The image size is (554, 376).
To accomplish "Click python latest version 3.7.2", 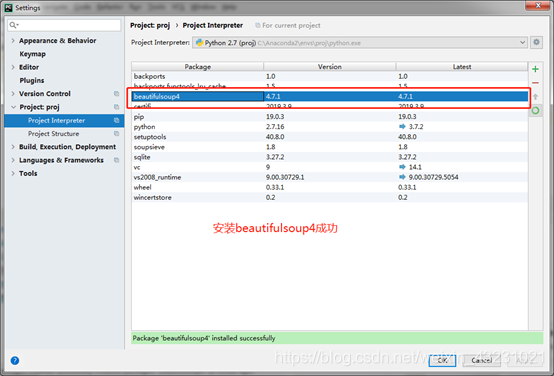I will pos(416,127).
